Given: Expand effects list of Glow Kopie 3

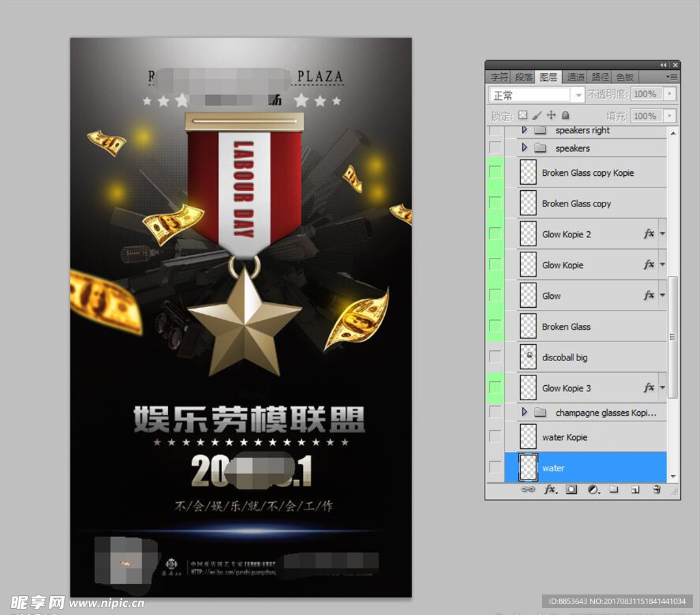Looking at the screenshot, I should [662, 388].
